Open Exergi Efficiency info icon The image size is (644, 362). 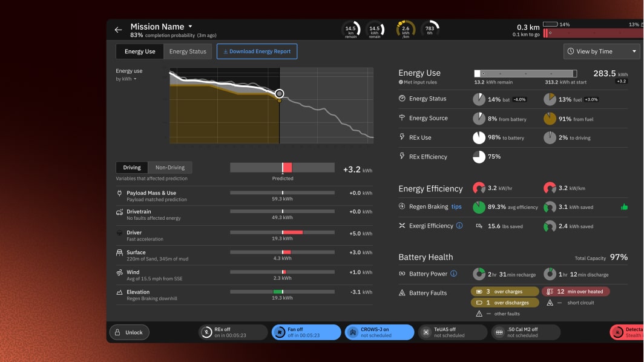pyautogui.click(x=459, y=226)
